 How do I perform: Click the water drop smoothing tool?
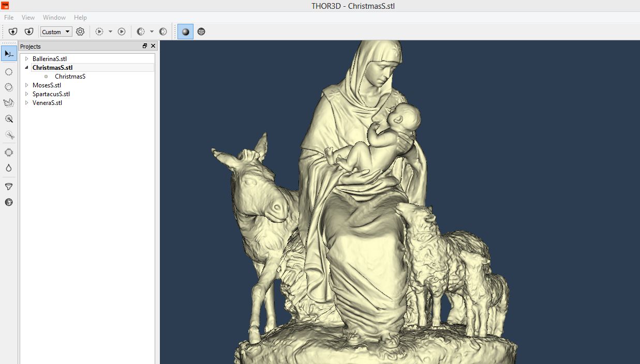[x=9, y=168]
